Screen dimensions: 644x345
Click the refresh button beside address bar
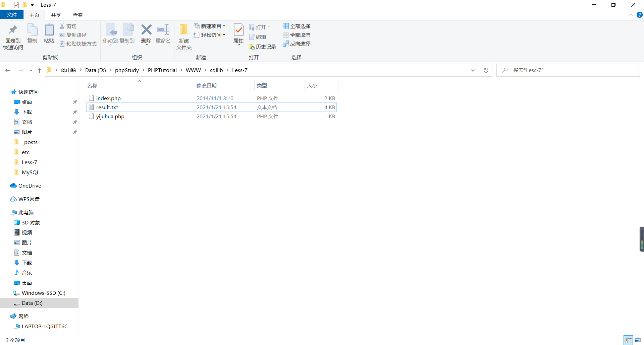(486, 70)
